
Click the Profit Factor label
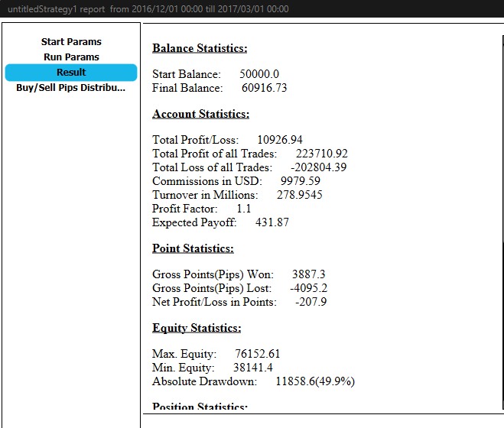point(185,209)
